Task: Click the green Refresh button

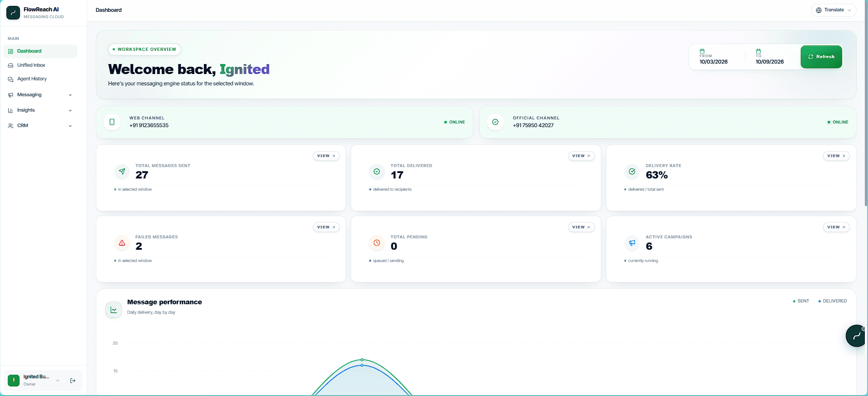Action: coord(821,57)
